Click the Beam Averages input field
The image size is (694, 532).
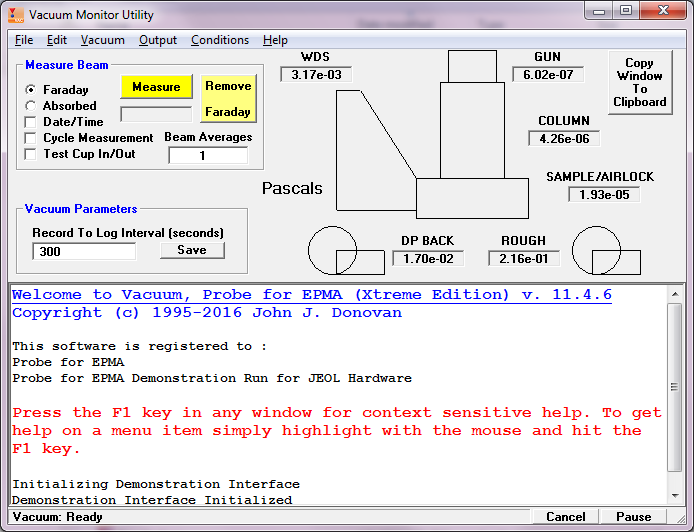click(x=208, y=156)
